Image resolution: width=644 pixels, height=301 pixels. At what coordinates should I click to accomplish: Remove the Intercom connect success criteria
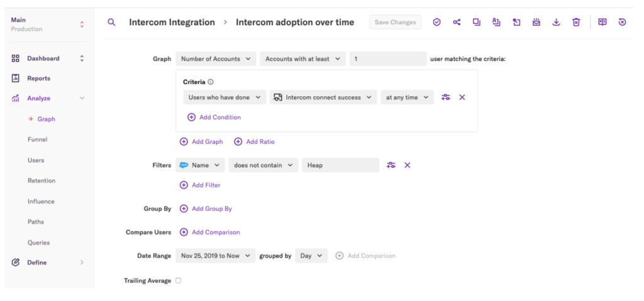[x=462, y=97]
